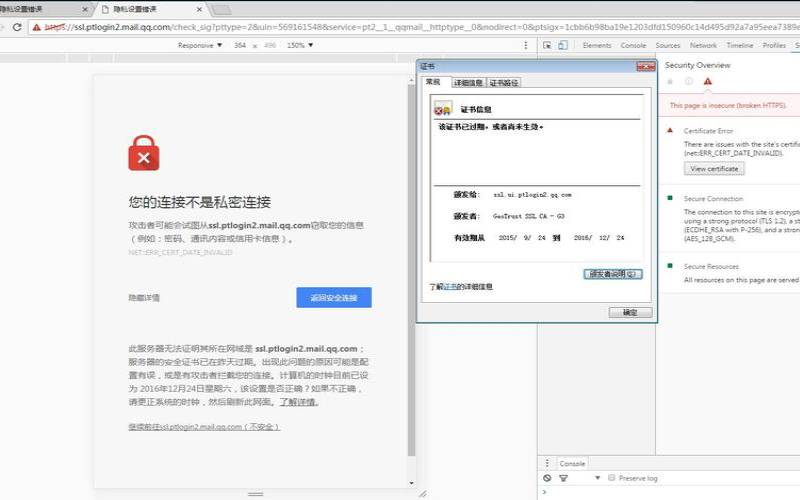
Task: Select red triangle in Security Overview summary
Action: coord(708,81)
